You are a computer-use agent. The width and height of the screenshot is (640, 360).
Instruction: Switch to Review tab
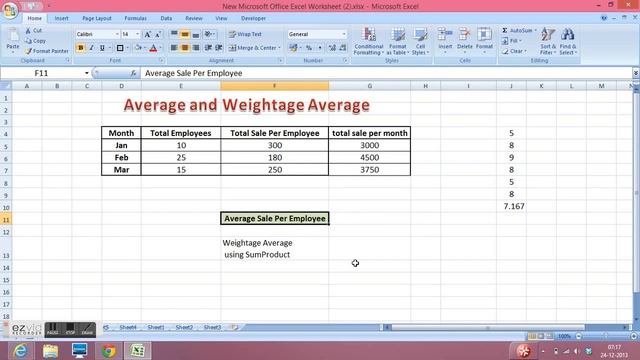[x=193, y=18]
